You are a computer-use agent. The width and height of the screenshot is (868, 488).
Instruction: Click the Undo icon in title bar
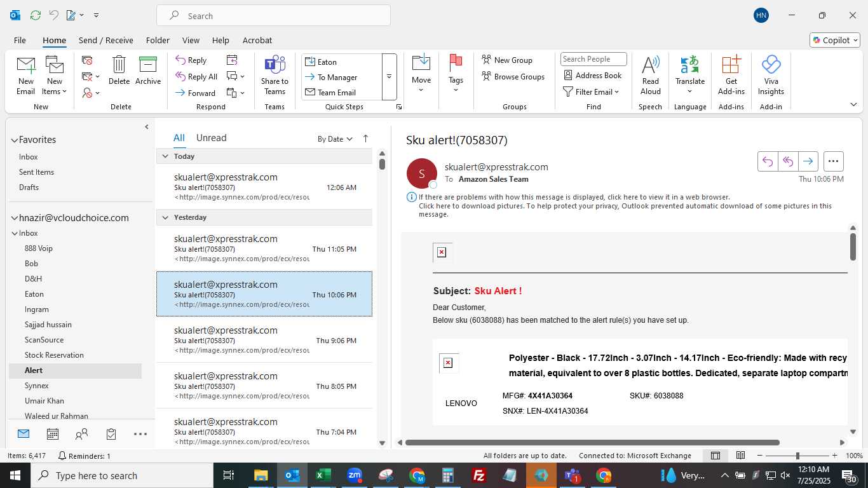[54, 15]
